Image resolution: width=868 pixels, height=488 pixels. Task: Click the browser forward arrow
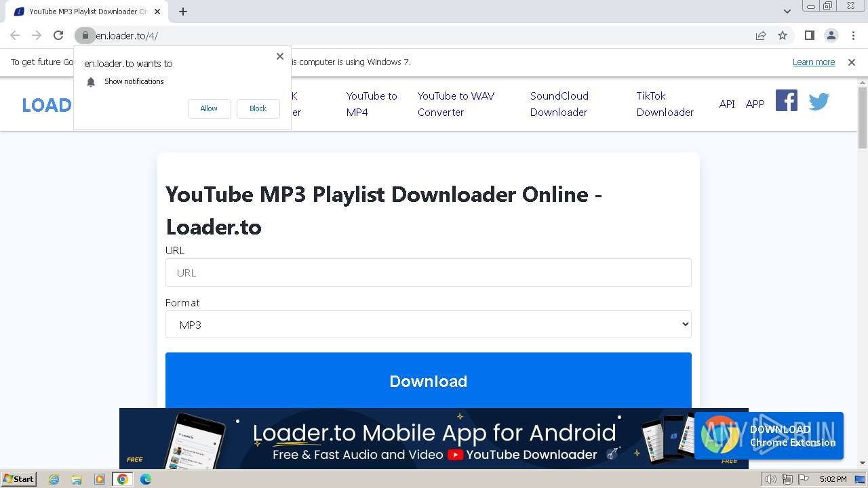(37, 35)
